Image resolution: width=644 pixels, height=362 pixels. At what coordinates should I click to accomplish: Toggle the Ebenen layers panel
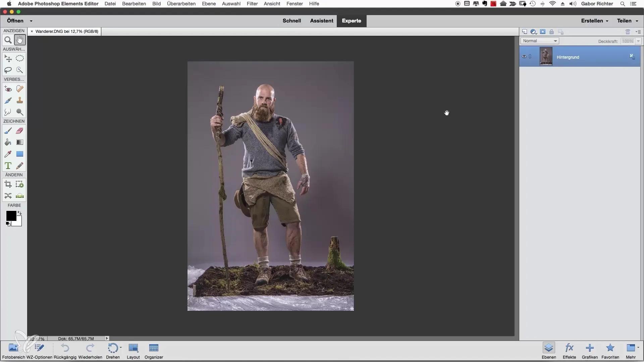point(549,351)
